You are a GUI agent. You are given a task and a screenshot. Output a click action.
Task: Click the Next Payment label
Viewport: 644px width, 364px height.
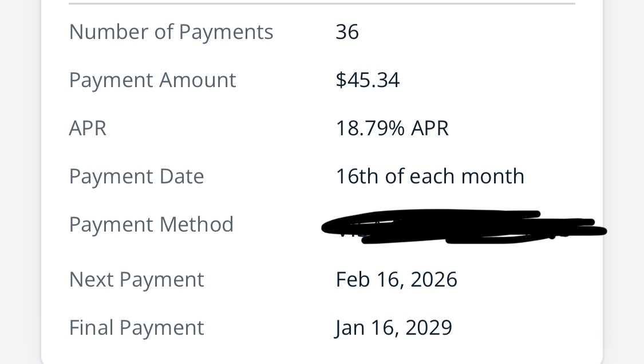click(x=136, y=280)
